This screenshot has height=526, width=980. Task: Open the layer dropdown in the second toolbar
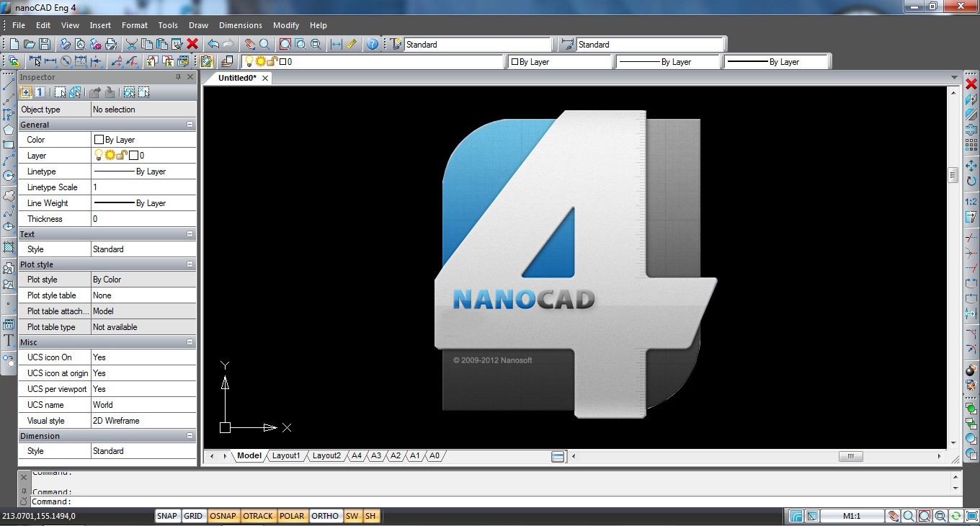coord(373,62)
